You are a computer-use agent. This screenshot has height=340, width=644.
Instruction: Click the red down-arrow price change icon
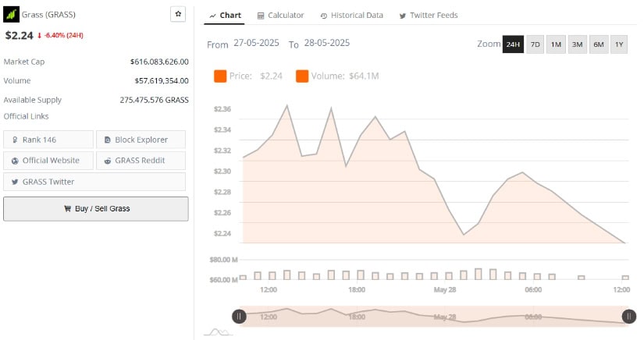40,36
